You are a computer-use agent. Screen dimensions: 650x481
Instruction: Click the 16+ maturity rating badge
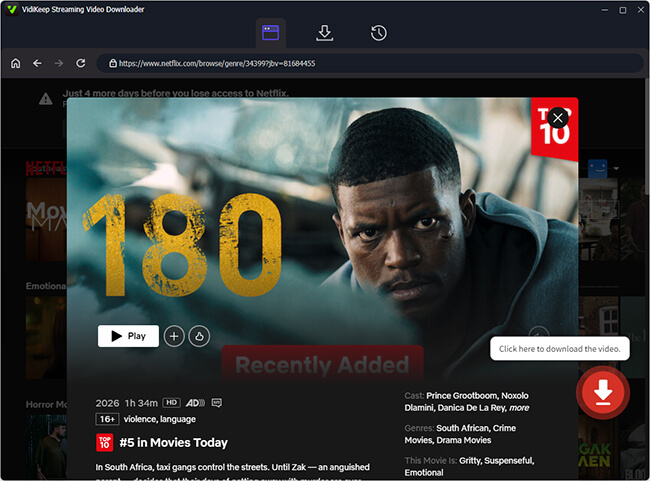[107, 419]
